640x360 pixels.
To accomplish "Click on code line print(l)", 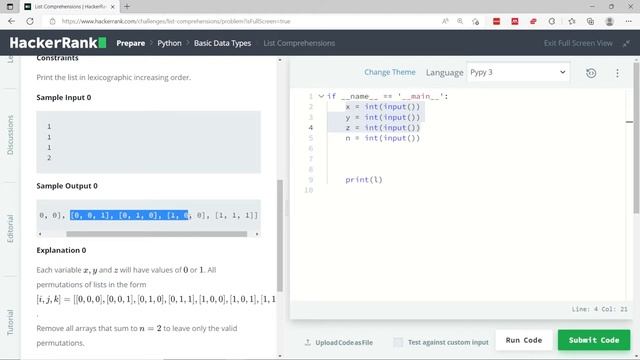I will 364,180.
